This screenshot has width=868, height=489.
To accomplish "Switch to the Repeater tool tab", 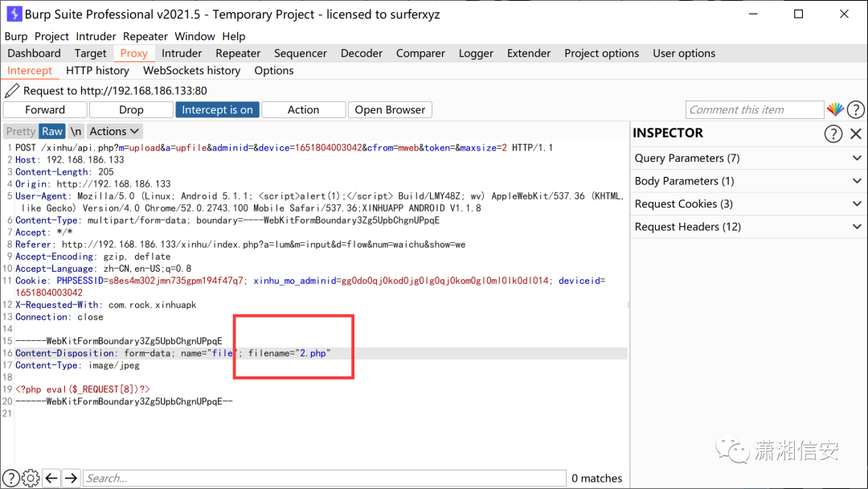I will (x=238, y=53).
